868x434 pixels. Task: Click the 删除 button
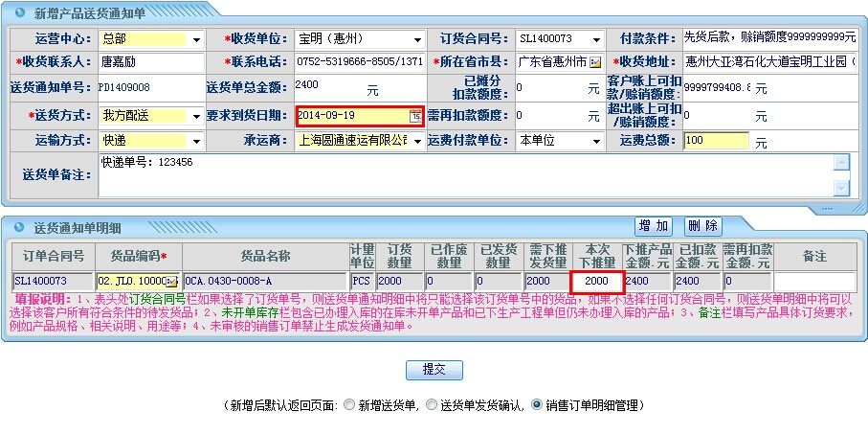[x=702, y=226]
